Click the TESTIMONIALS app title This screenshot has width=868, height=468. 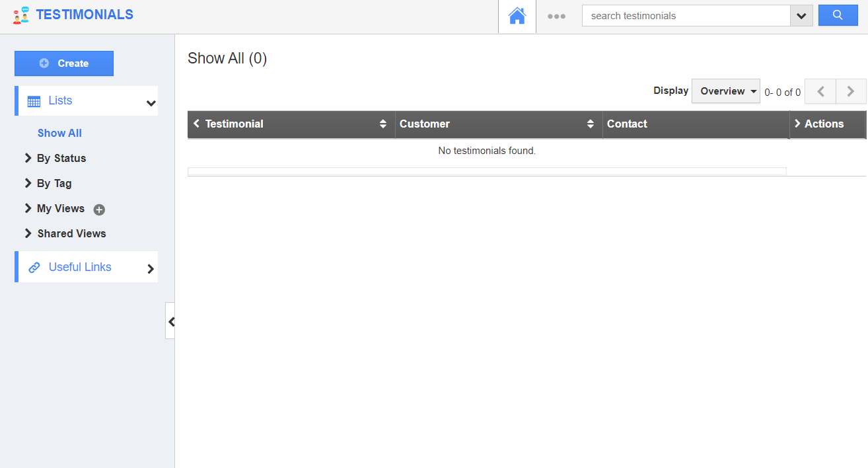click(85, 15)
